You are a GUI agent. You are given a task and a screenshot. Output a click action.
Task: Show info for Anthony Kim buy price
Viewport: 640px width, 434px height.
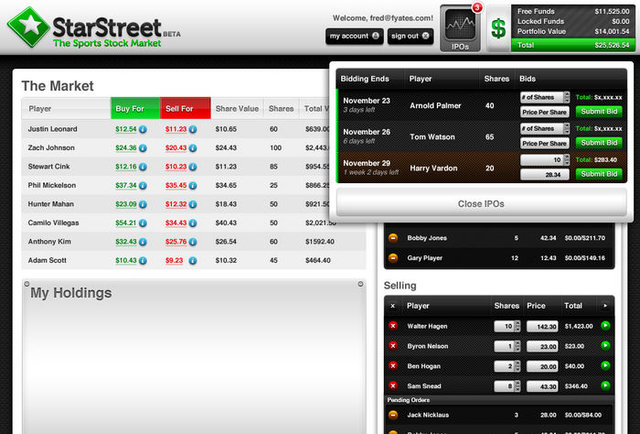[143, 242]
